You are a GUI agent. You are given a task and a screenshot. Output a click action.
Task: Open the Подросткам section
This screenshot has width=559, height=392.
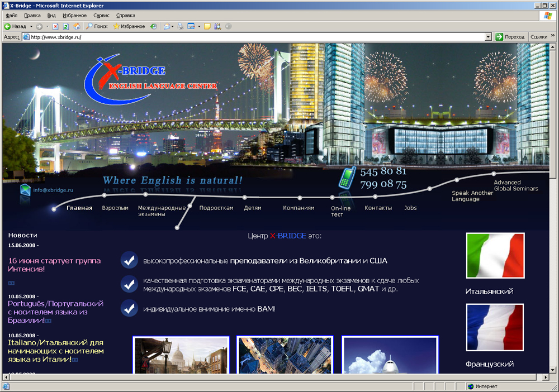point(216,208)
